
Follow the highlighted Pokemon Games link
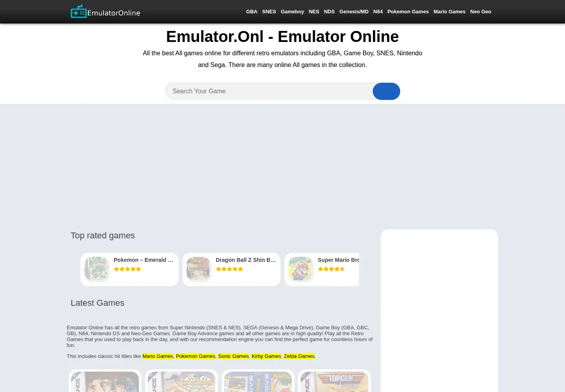(x=195, y=356)
